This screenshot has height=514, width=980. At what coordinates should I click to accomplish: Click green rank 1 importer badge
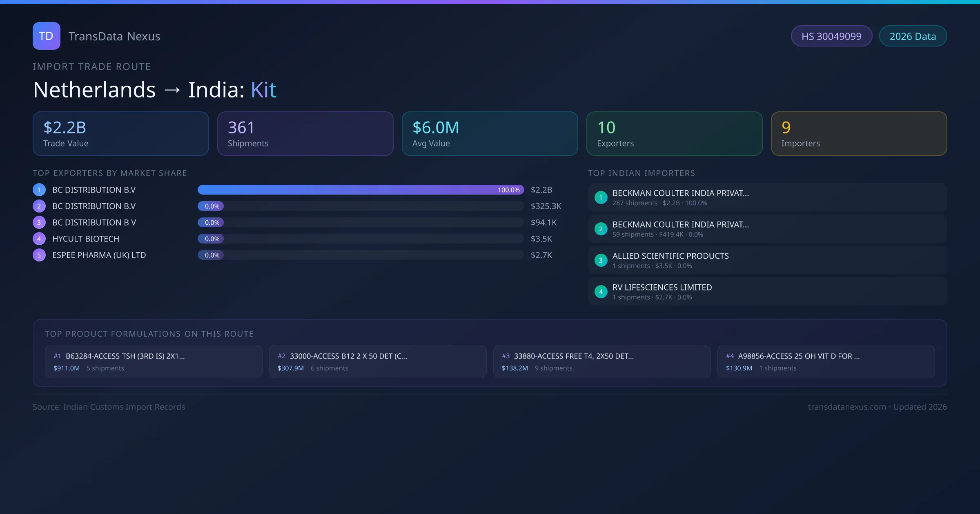[601, 197]
